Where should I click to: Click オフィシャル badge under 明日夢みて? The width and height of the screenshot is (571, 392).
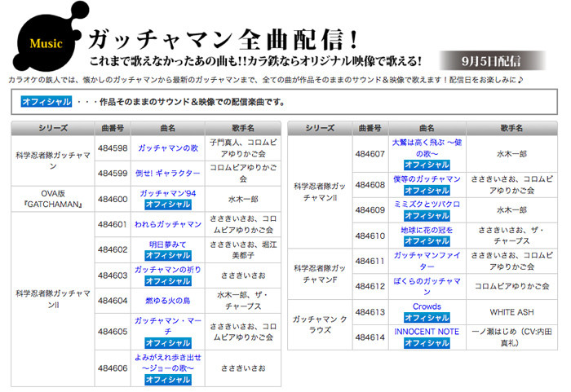point(168,256)
